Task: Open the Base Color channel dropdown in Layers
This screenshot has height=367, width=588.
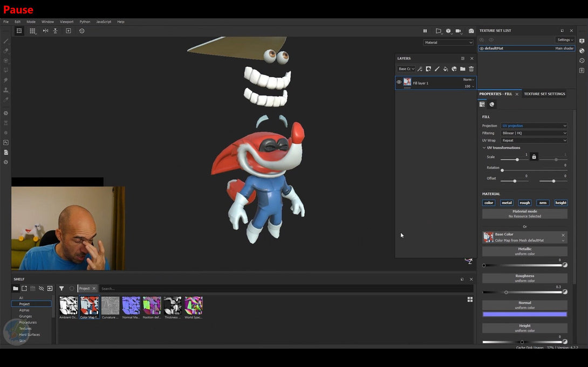Action: pyautogui.click(x=406, y=69)
